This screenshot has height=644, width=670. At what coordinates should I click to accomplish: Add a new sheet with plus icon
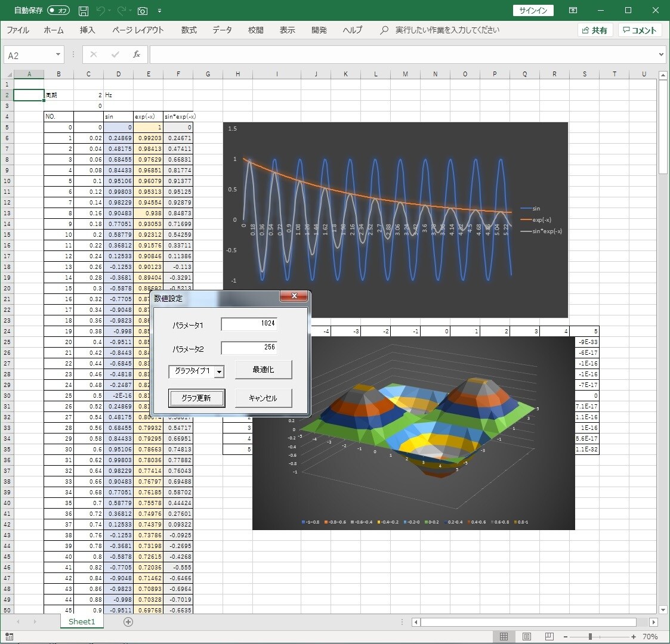[x=128, y=622]
